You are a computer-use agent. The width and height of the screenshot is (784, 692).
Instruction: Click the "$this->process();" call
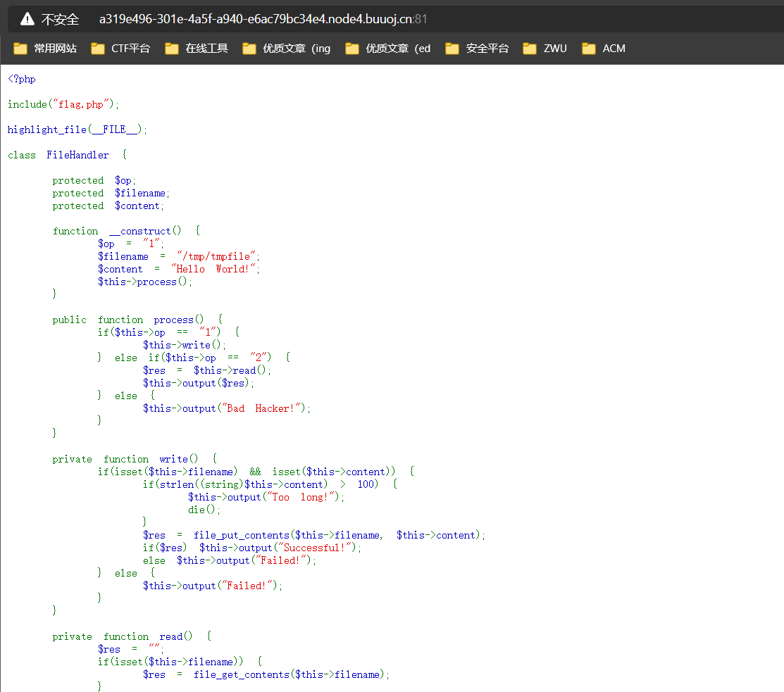point(145,282)
